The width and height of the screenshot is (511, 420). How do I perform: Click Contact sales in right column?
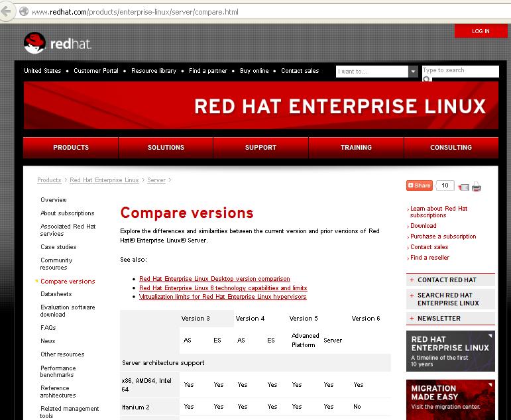(429, 246)
